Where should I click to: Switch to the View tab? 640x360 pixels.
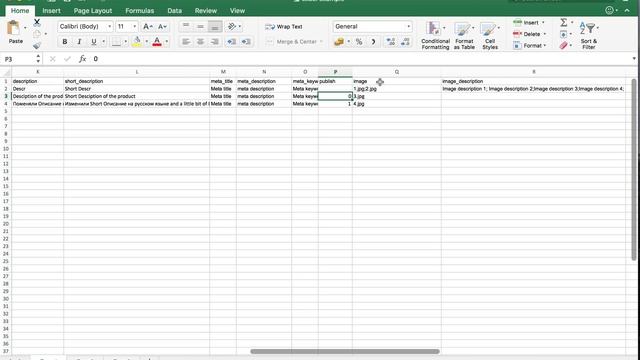tap(237, 11)
